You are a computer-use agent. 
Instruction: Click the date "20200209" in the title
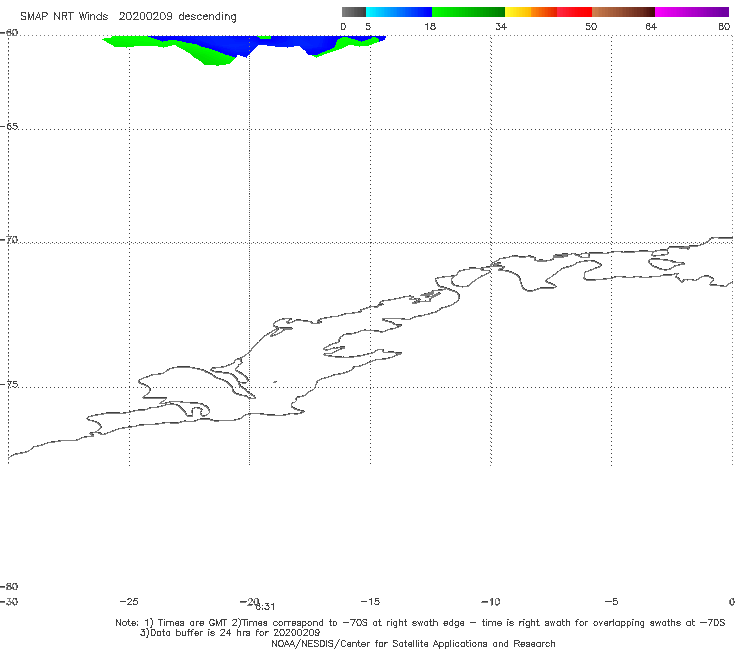(145, 17)
